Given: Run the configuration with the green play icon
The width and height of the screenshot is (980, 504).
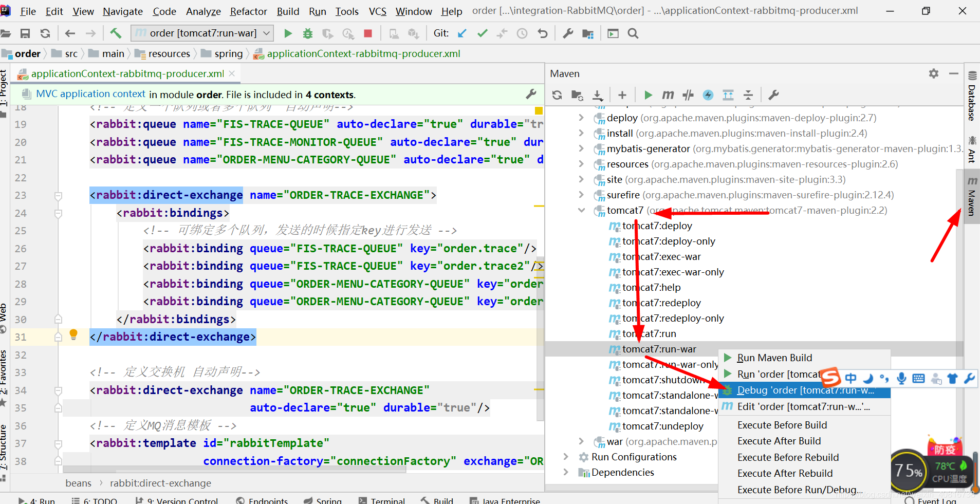Looking at the screenshot, I should tap(288, 33).
